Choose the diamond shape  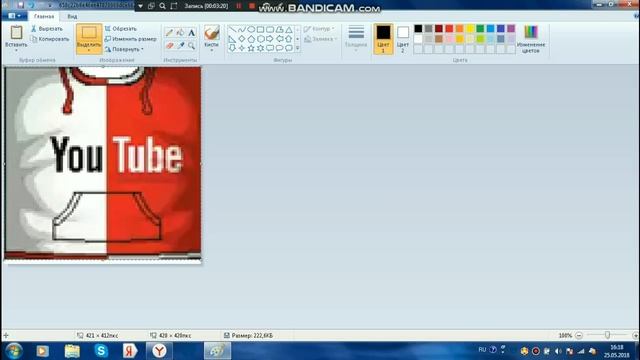point(242,39)
